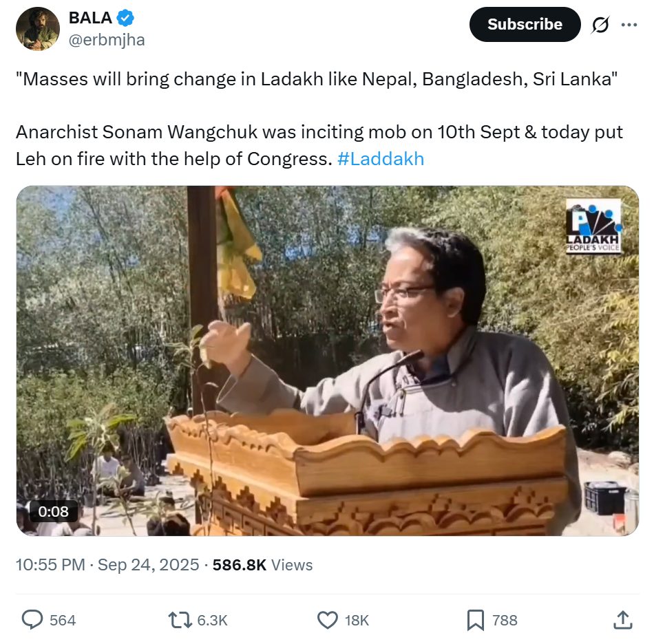Image resolution: width=654 pixels, height=644 pixels.
Task: View the 586.8K Views analytics
Action: [x=262, y=565]
